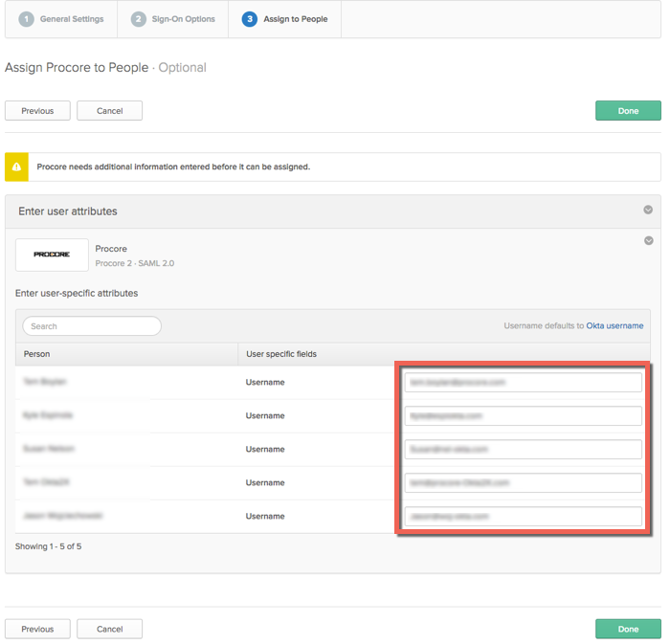
Task: Click the bottom Cancel button
Action: 109,629
